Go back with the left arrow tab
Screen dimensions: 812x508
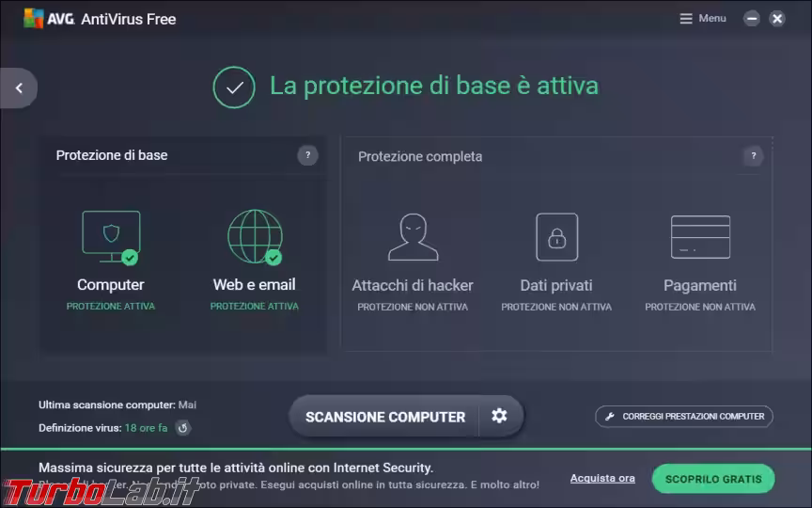[x=19, y=88]
